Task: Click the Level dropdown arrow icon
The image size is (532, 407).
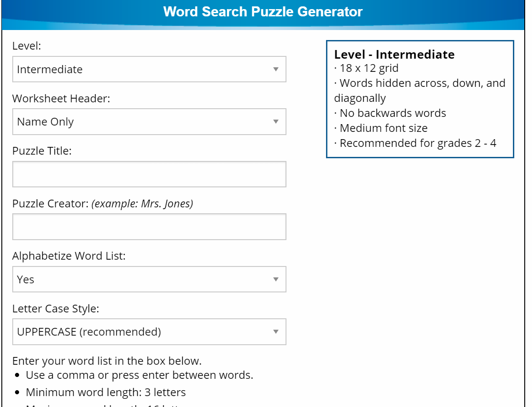Action: (276, 70)
